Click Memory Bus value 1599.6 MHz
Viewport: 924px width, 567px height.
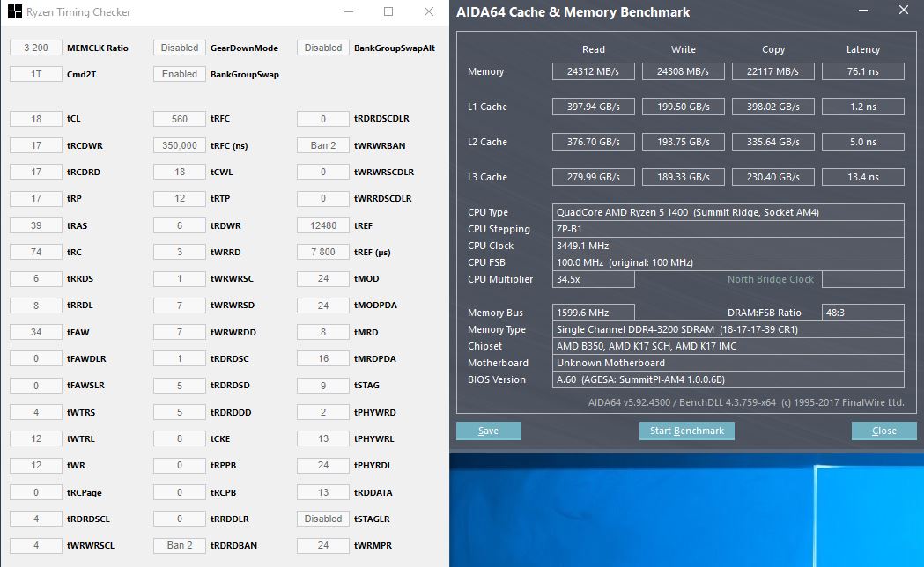594,313
